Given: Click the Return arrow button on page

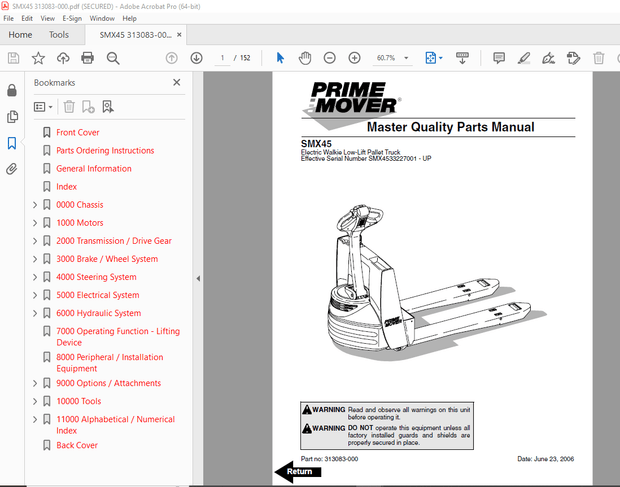Looking at the screenshot, I should tap(298, 471).
